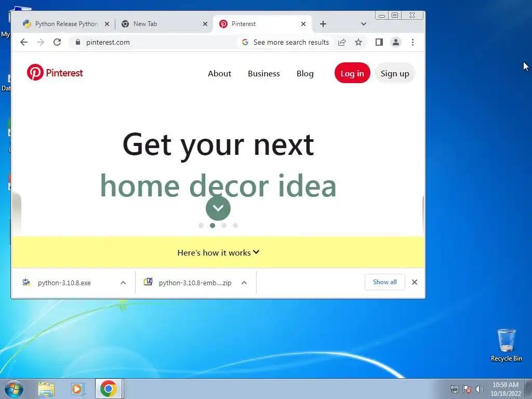The image size is (532, 399).
Task: Expand options for the zip download
Action: [244, 283]
